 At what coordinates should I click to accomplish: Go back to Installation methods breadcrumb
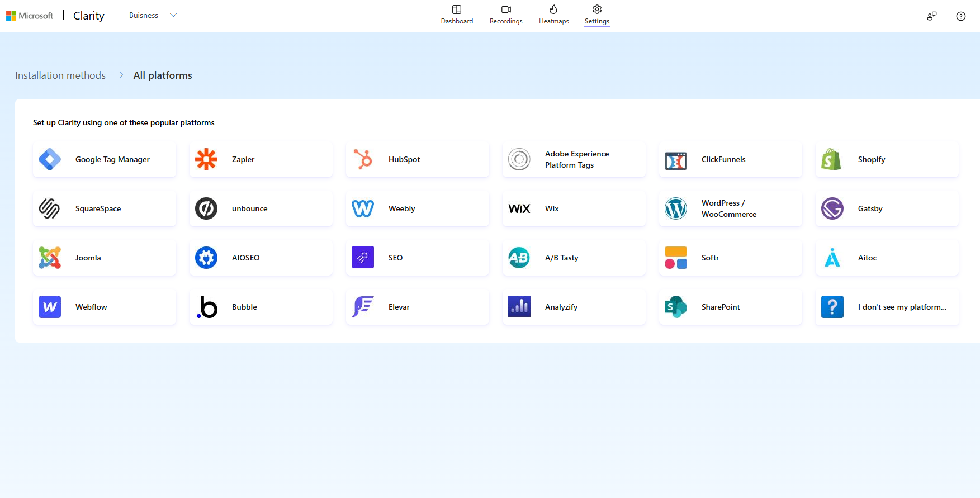60,75
